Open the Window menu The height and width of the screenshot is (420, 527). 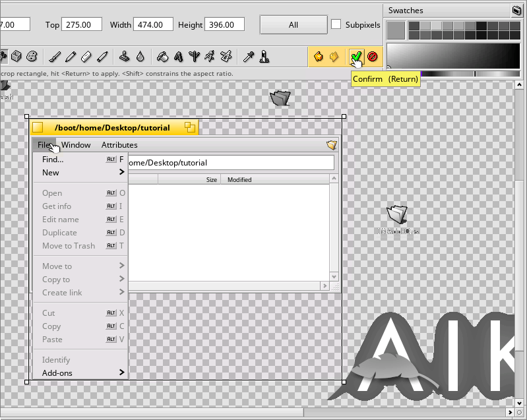point(76,145)
